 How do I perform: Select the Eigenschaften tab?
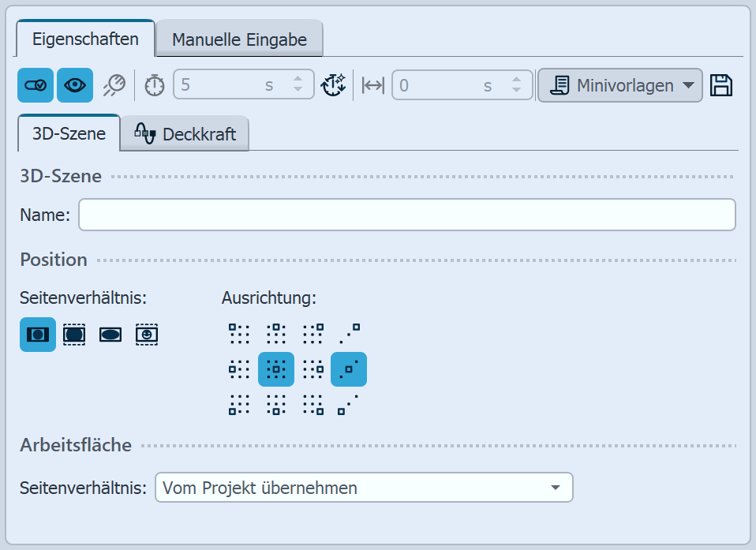coord(86,38)
